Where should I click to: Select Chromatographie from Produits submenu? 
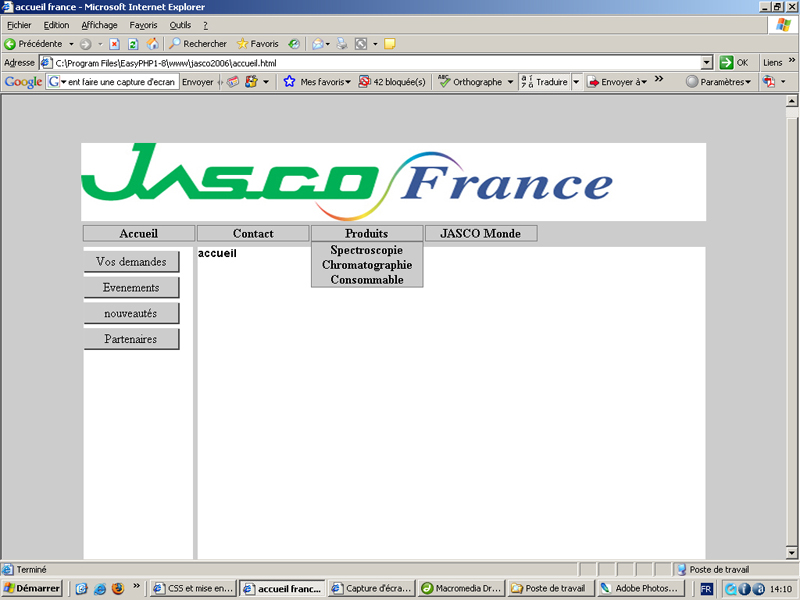pyautogui.click(x=367, y=265)
